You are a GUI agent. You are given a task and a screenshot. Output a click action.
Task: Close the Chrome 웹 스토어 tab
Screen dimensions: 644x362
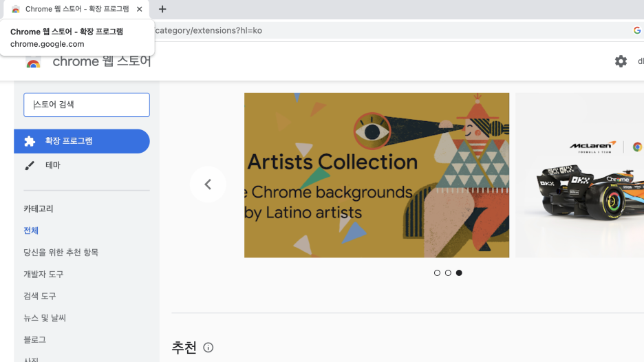pos(139,9)
